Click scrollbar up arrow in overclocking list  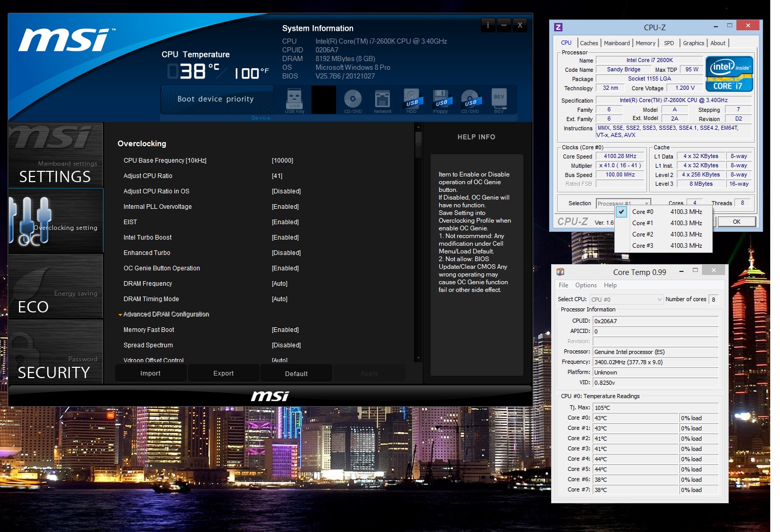[418, 127]
